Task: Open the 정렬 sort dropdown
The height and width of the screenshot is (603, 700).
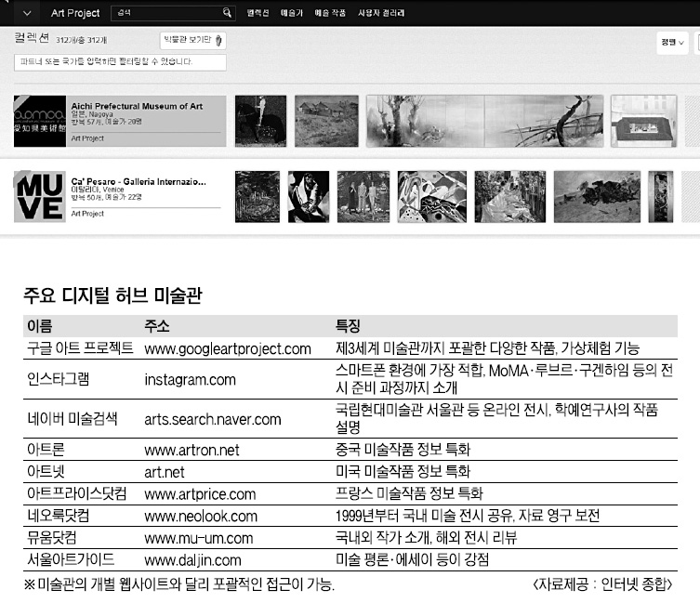Action: click(672, 43)
